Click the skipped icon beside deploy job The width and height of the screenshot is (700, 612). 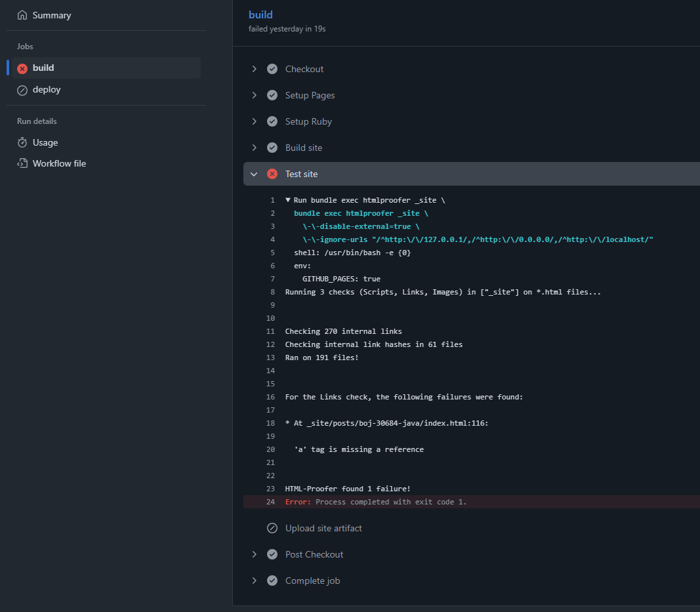[x=22, y=90]
